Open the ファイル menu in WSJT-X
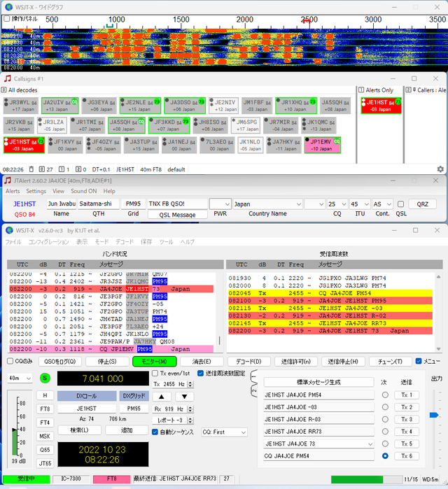448x489 pixels. click(x=13, y=241)
